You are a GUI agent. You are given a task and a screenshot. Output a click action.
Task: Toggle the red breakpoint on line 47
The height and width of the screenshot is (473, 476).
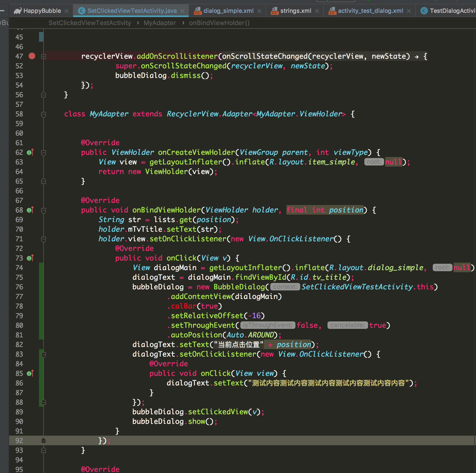click(x=32, y=56)
